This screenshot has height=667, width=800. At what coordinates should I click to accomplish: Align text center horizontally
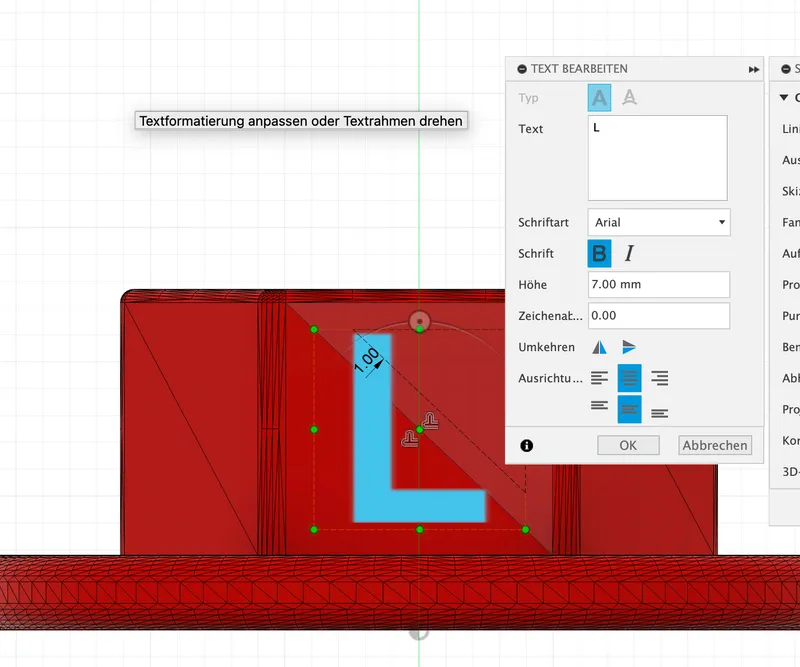[629, 378]
